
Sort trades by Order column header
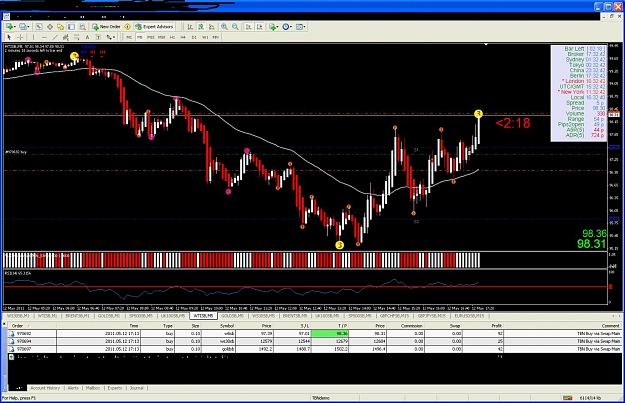pyautogui.click(x=32, y=326)
